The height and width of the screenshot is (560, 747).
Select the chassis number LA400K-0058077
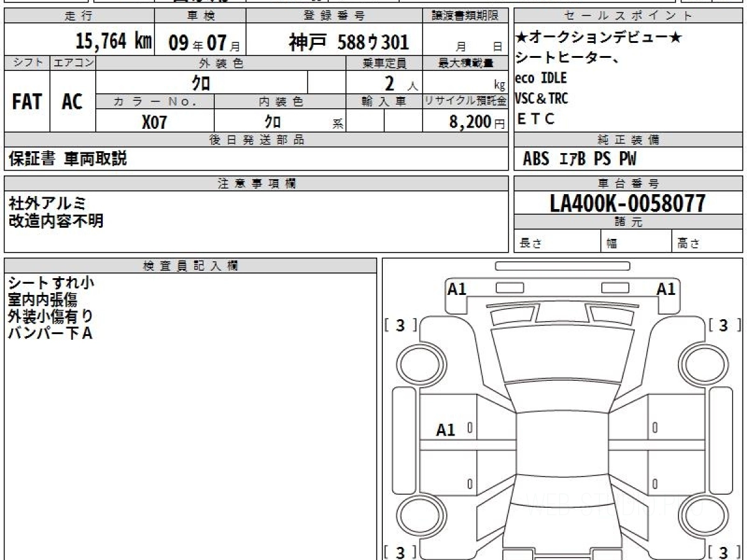click(627, 203)
